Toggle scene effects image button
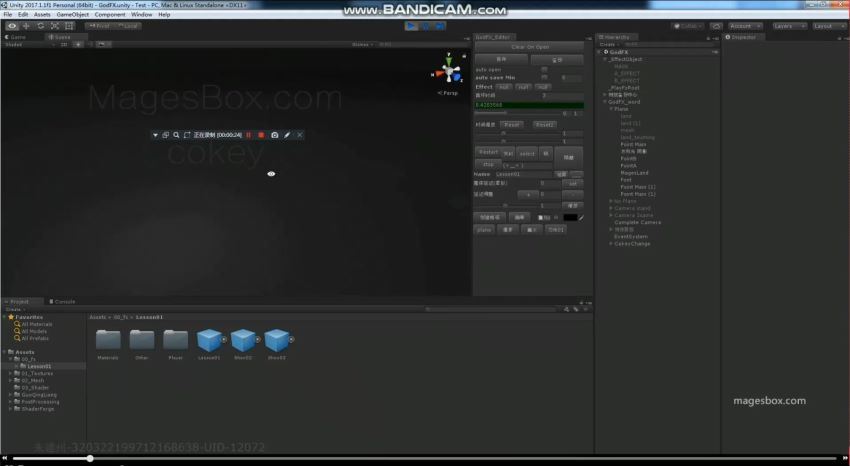Viewport: 850px width, 466px height. (x=101, y=44)
